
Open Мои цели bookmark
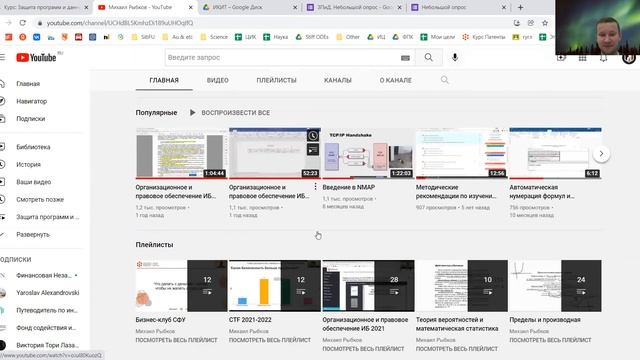(438, 37)
